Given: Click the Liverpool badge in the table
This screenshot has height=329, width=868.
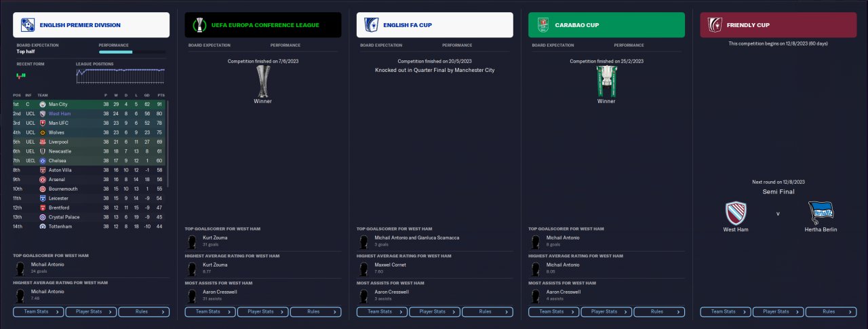Looking at the screenshot, I should coord(43,142).
